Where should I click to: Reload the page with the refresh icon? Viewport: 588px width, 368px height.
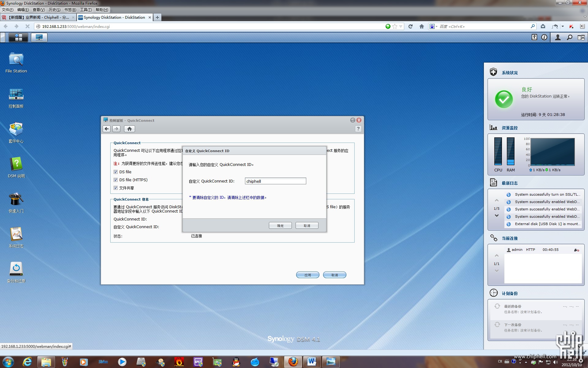tap(410, 27)
